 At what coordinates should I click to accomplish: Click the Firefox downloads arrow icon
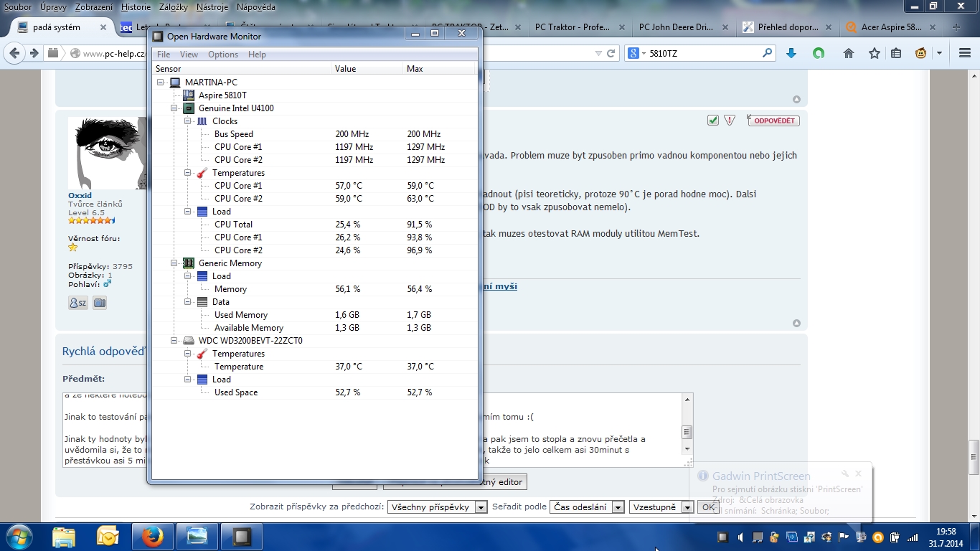pos(791,53)
